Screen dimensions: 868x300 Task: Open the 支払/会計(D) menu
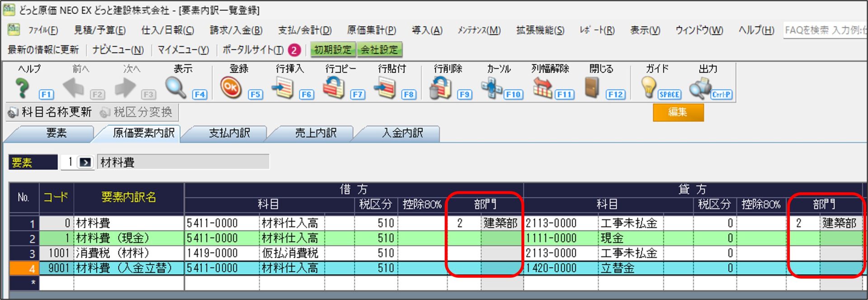[x=305, y=30]
